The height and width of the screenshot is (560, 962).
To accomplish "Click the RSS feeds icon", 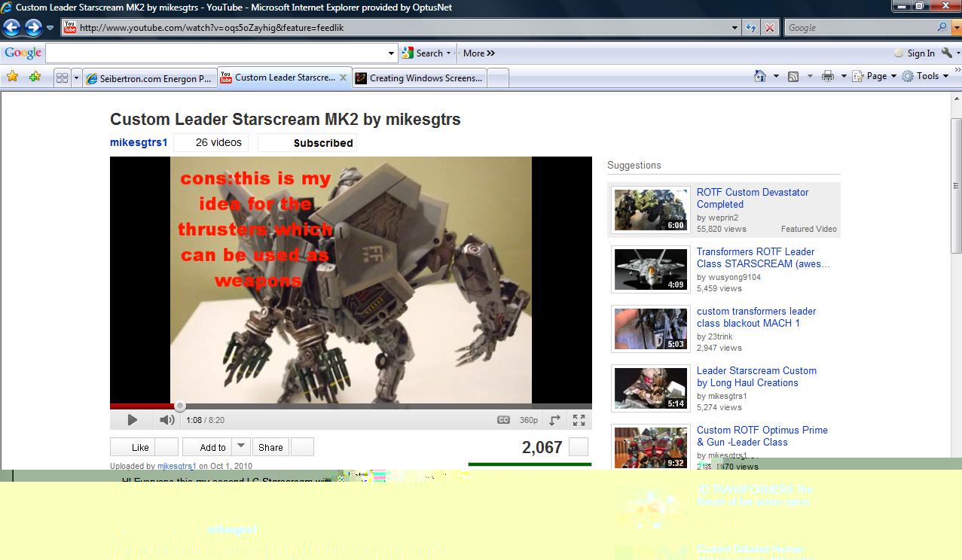I will point(793,76).
